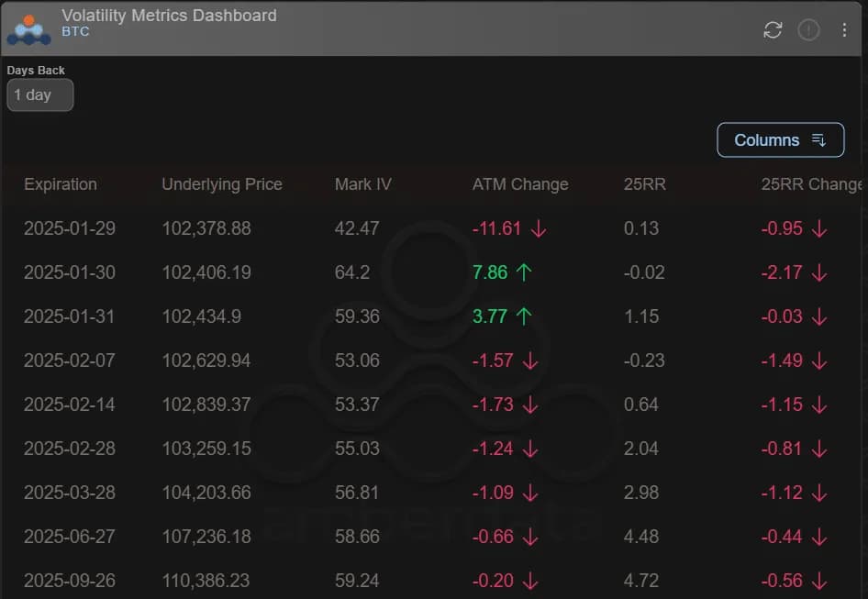The image size is (868, 599).
Task: Click the Amberdata logo icon
Action: tap(28, 29)
